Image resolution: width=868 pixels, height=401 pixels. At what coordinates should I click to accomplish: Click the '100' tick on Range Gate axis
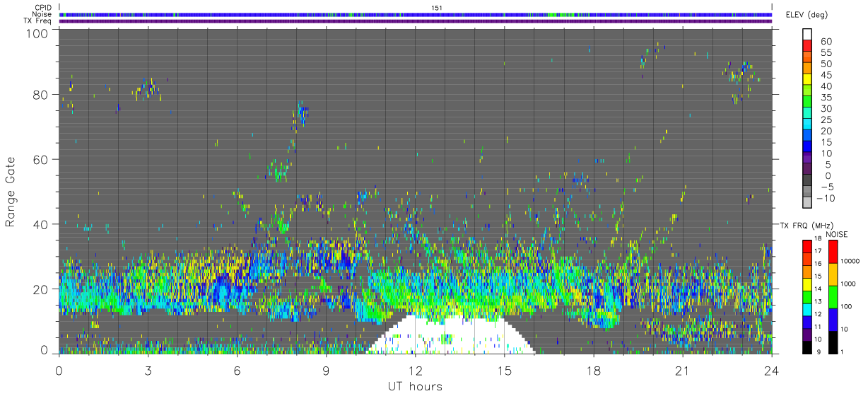pos(37,33)
